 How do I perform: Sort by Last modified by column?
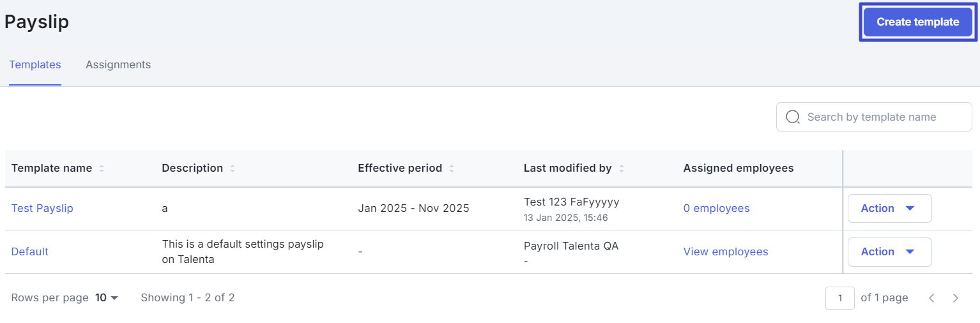pos(622,169)
